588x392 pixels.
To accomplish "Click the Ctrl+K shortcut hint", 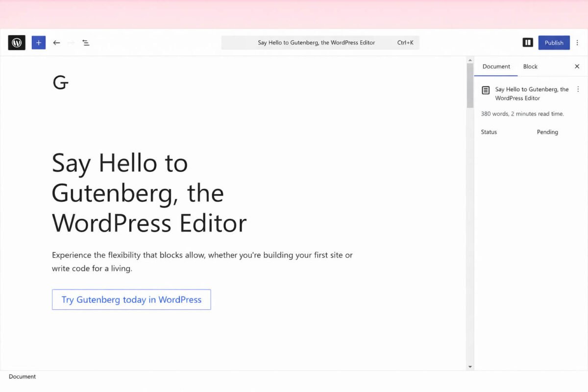I will (405, 43).
